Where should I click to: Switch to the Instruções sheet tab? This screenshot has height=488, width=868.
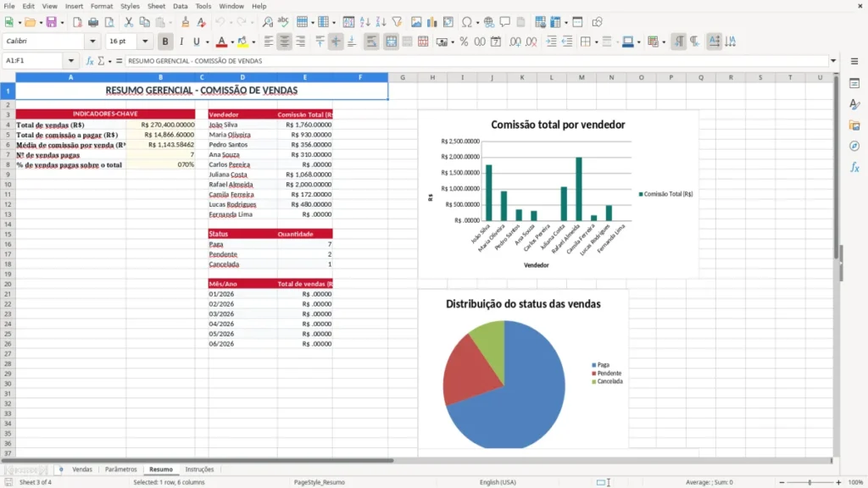pos(199,469)
